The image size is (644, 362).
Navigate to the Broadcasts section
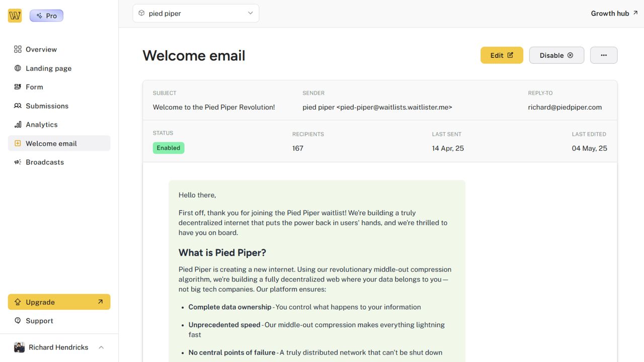click(x=44, y=162)
